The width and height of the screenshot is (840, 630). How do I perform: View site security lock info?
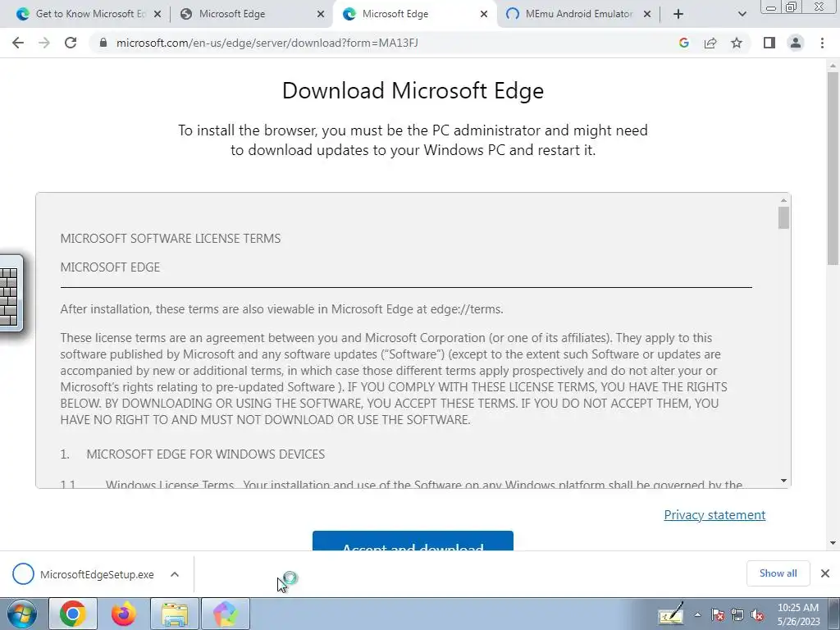coord(103,43)
